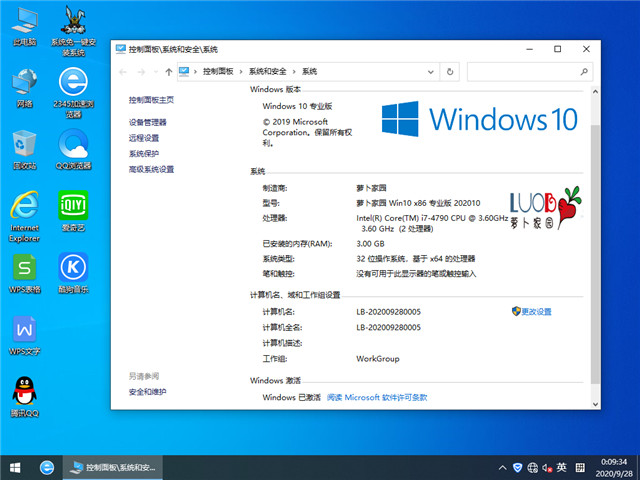
Task: Open the 系统兔一键安装系统 desktop icon
Action: [73, 31]
